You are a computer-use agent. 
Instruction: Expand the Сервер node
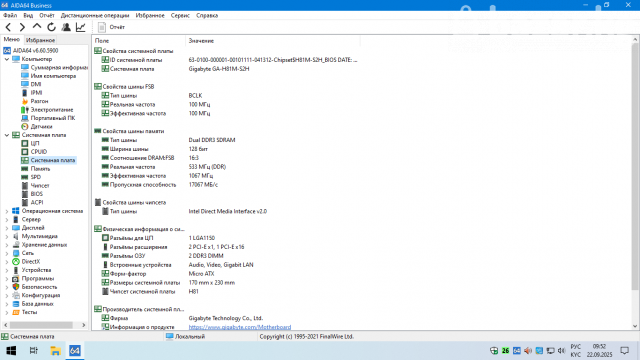coord(7,220)
